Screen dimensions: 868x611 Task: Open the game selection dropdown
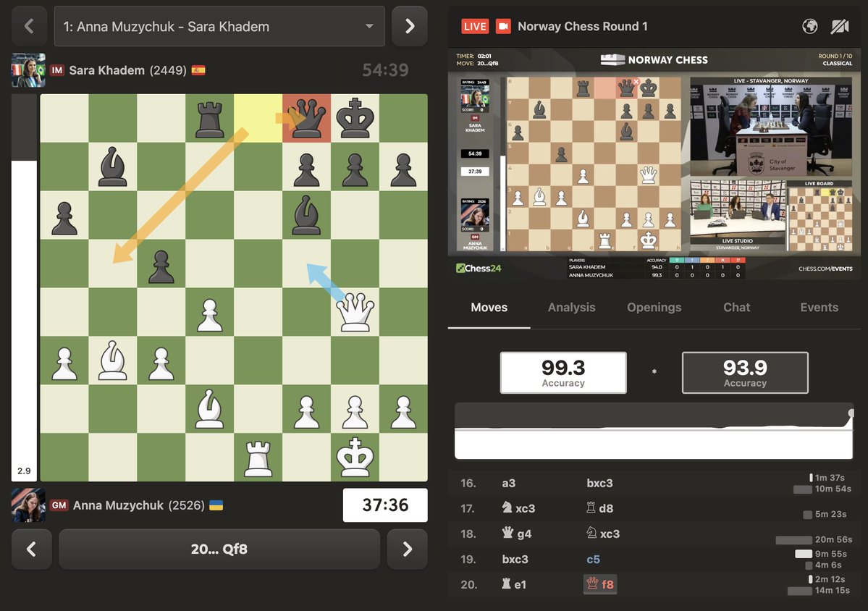[x=219, y=26]
